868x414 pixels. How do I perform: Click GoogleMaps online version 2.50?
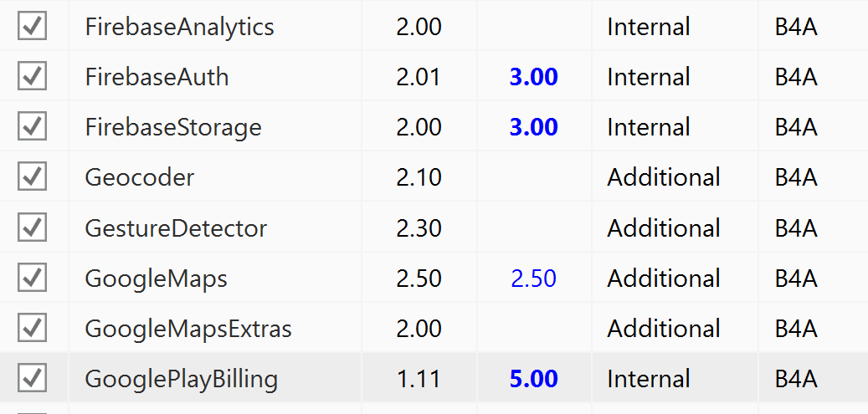pyautogui.click(x=533, y=279)
